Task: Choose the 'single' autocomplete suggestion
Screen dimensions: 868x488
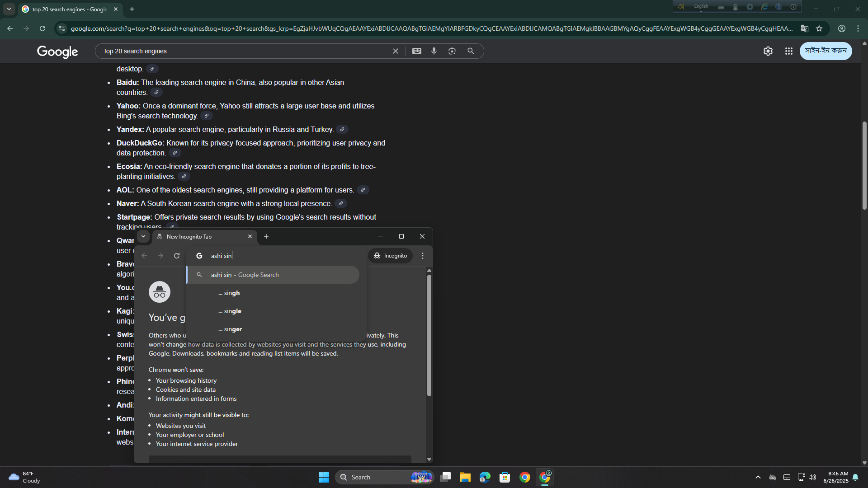Action: [273, 311]
